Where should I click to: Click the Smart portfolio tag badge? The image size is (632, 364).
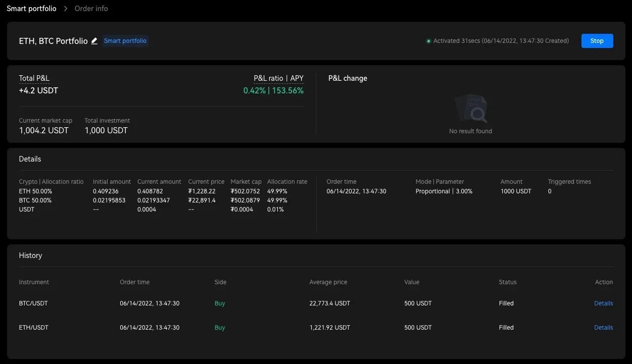pyautogui.click(x=125, y=41)
